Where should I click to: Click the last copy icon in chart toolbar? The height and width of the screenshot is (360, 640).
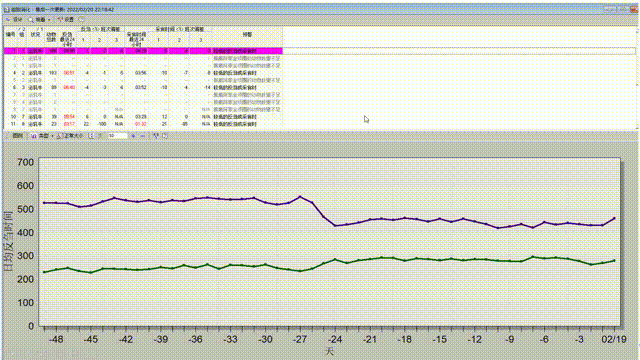[165, 136]
